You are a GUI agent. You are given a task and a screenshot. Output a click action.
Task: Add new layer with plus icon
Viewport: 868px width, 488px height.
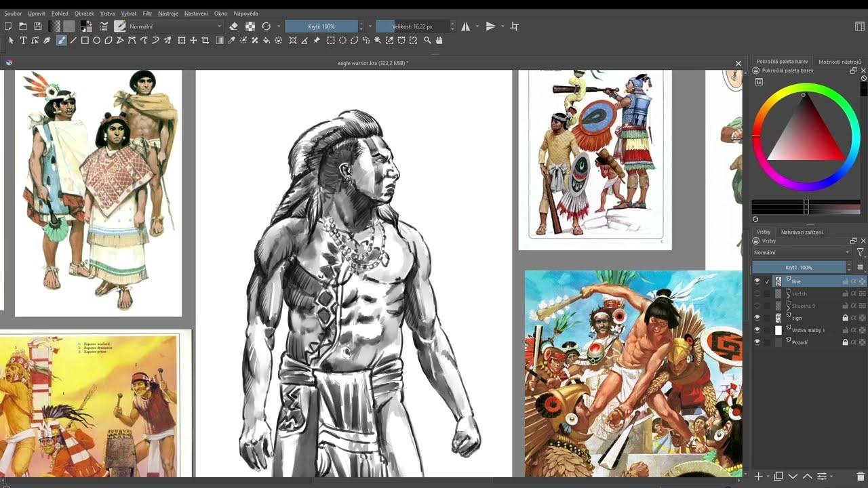point(759,476)
